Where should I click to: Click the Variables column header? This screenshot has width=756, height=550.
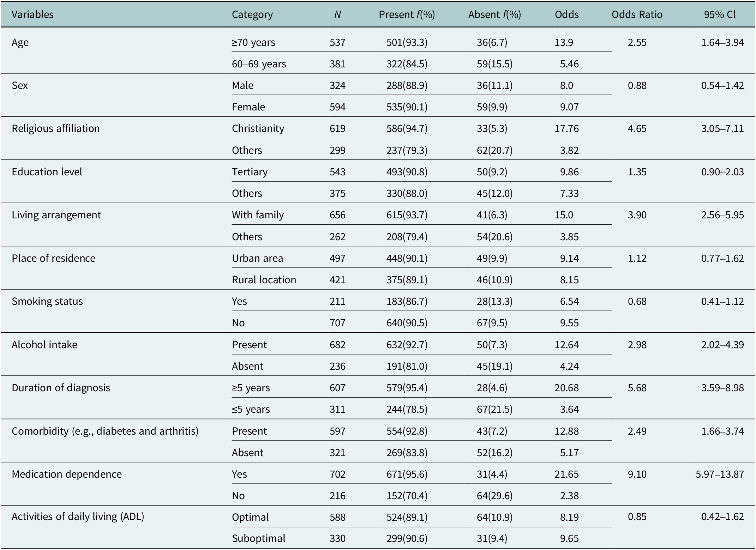(x=32, y=14)
